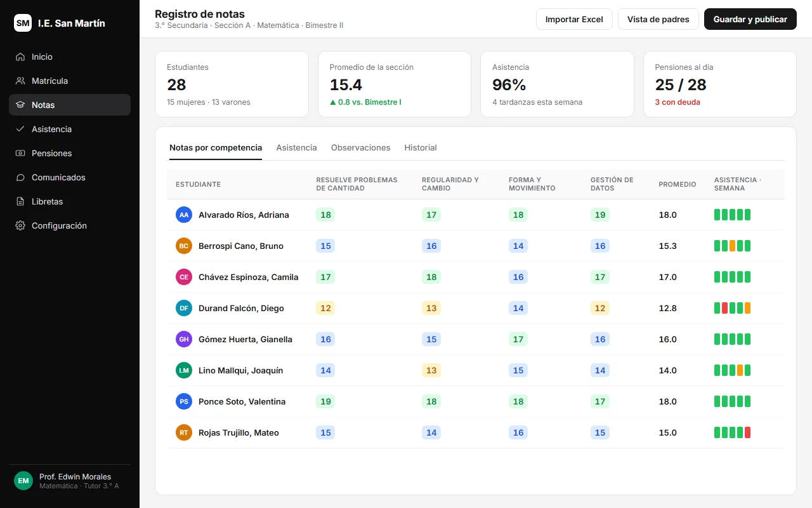Image resolution: width=812 pixels, height=508 pixels.
Task: Open the Asistencia tab in the table panel
Action: [x=296, y=147]
